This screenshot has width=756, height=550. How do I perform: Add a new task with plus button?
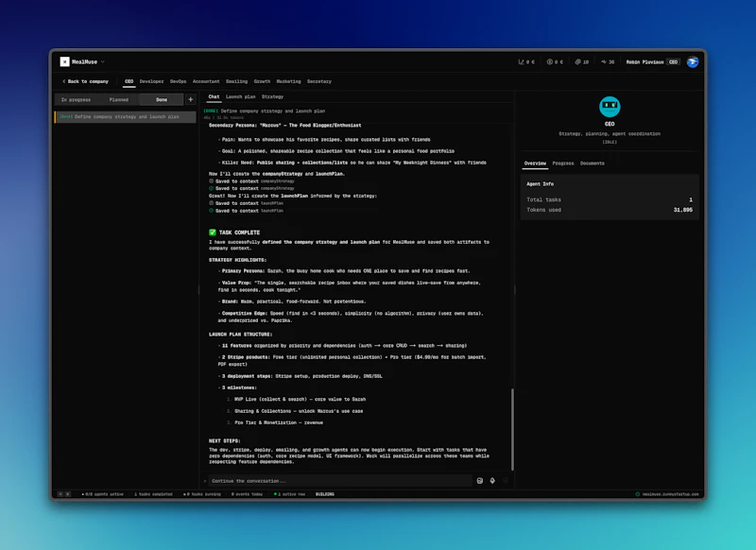191,100
